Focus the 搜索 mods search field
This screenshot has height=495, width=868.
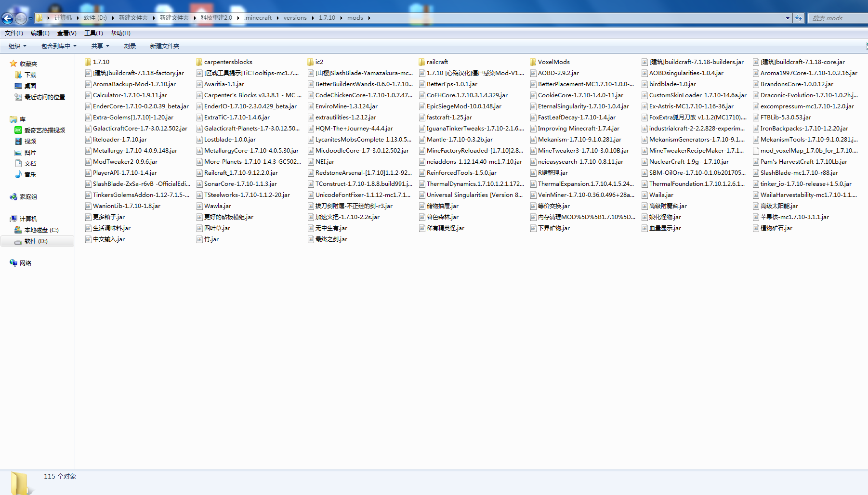(838, 18)
